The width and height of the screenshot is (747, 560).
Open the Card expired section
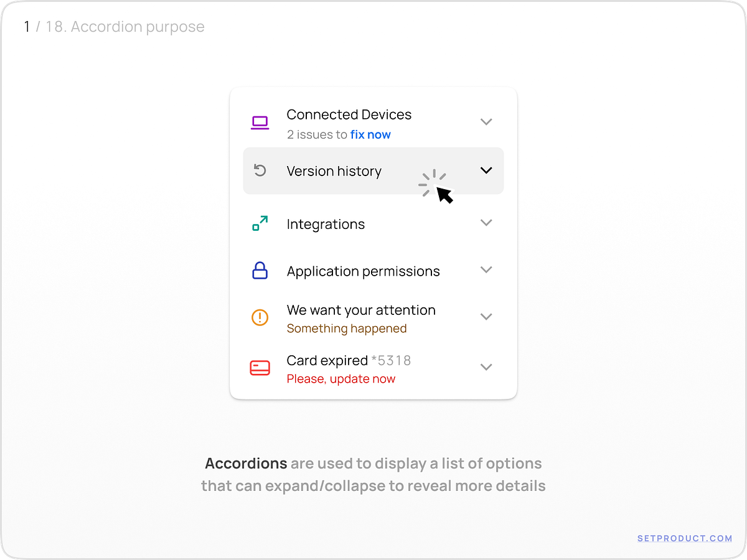pos(486,367)
